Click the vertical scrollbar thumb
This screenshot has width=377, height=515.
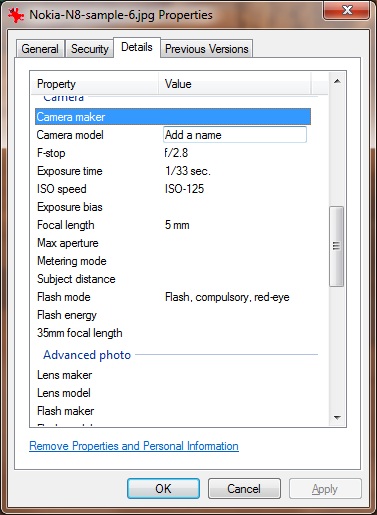pos(336,246)
